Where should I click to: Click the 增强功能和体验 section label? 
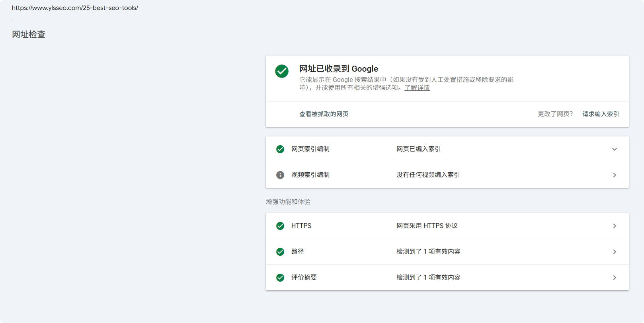click(x=288, y=202)
